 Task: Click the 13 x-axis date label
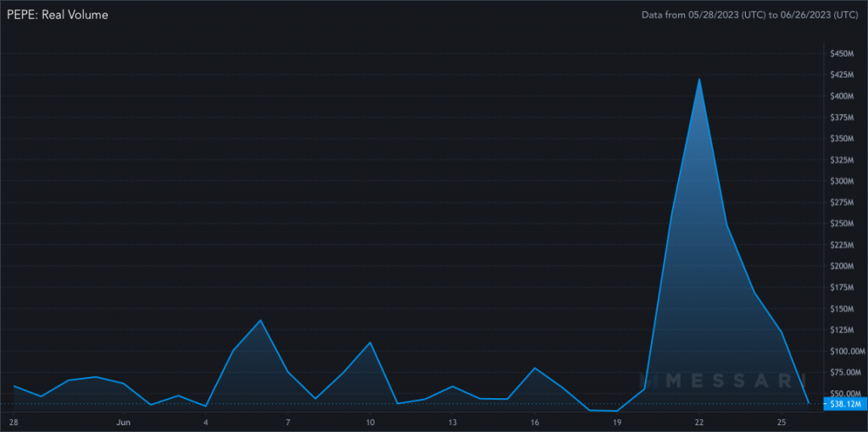click(x=452, y=423)
